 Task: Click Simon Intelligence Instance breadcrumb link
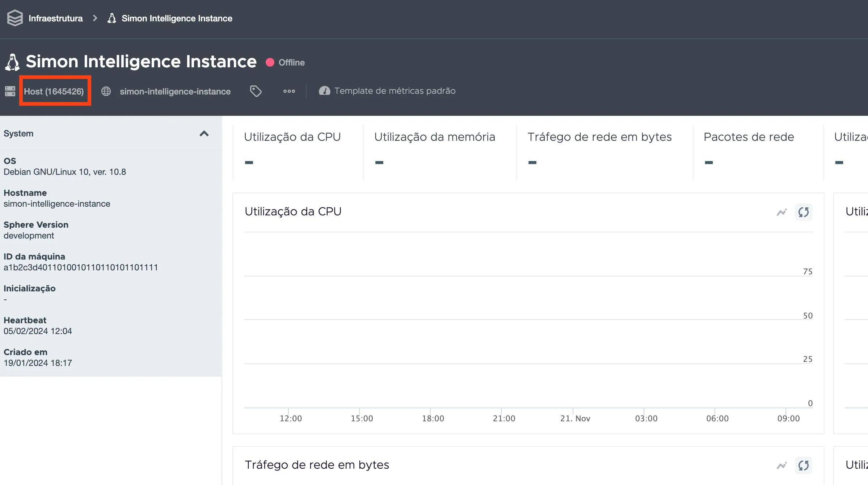(177, 18)
